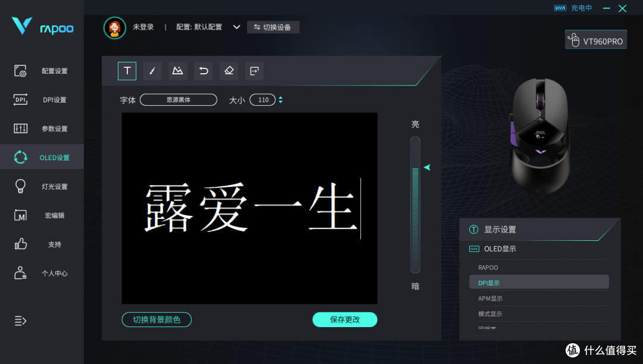The width and height of the screenshot is (643, 364).
Task: Click the user avatar picture
Action: pyautogui.click(x=114, y=28)
